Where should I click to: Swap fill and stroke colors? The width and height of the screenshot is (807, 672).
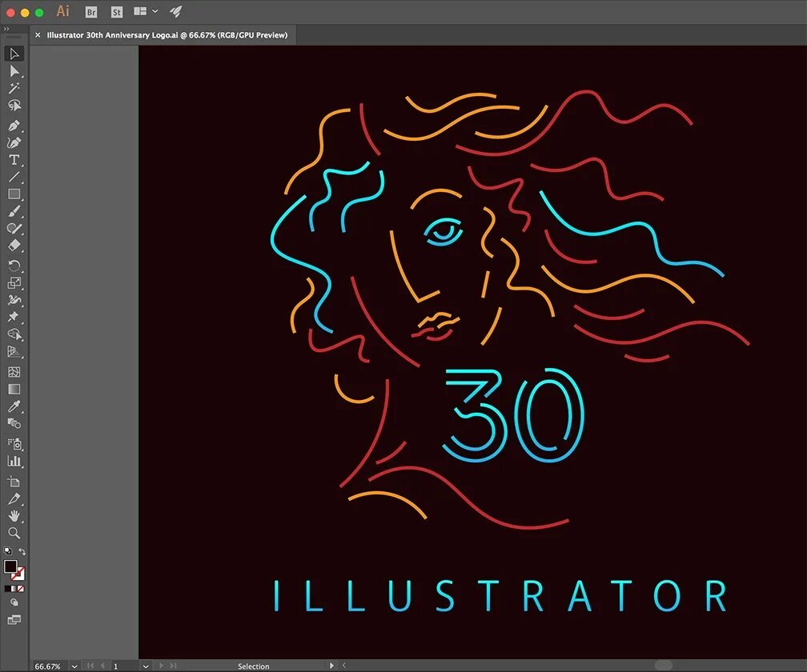[22, 552]
